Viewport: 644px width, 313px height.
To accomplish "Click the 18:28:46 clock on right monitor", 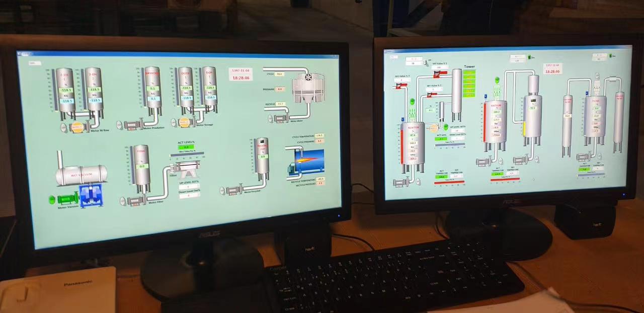I will click(x=552, y=71).
